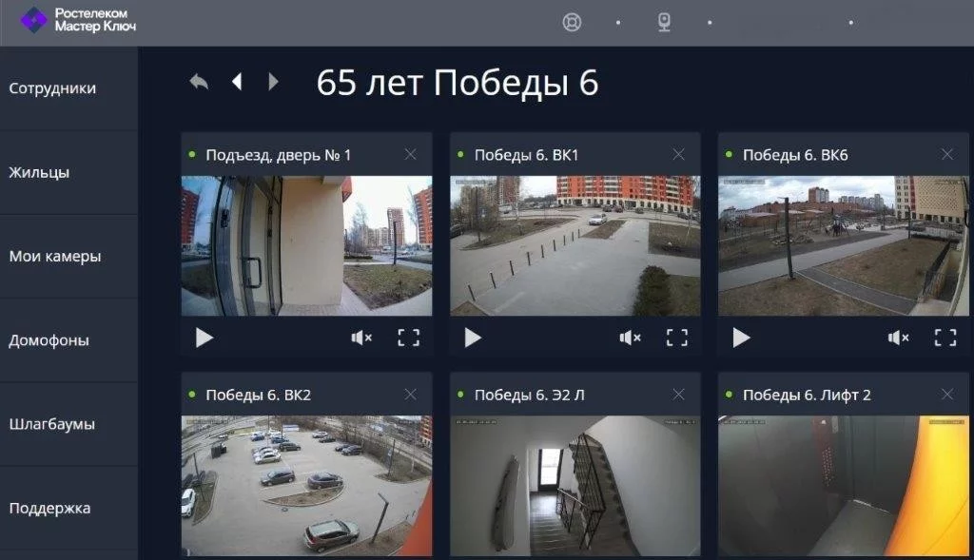974x560 pixels.
Task: Start playback of Победы 6. ВК1
Action: coord(473,338)
